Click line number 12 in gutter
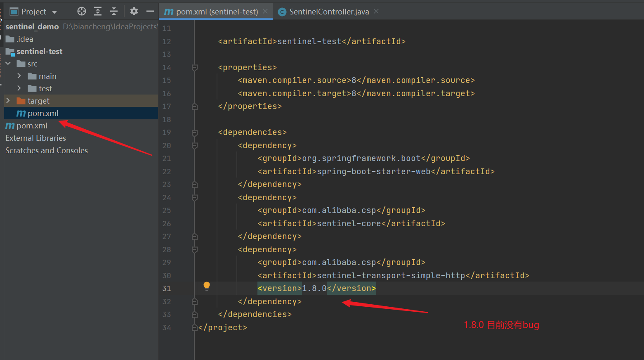 pos(166,41)
